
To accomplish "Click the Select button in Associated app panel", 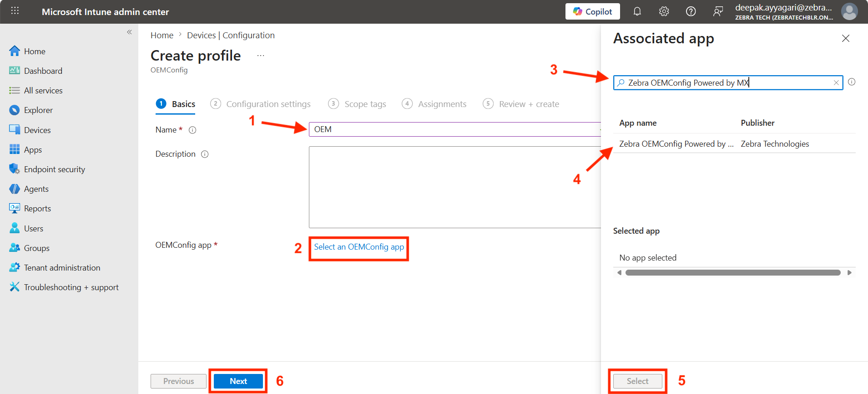I will pos(637,381).
